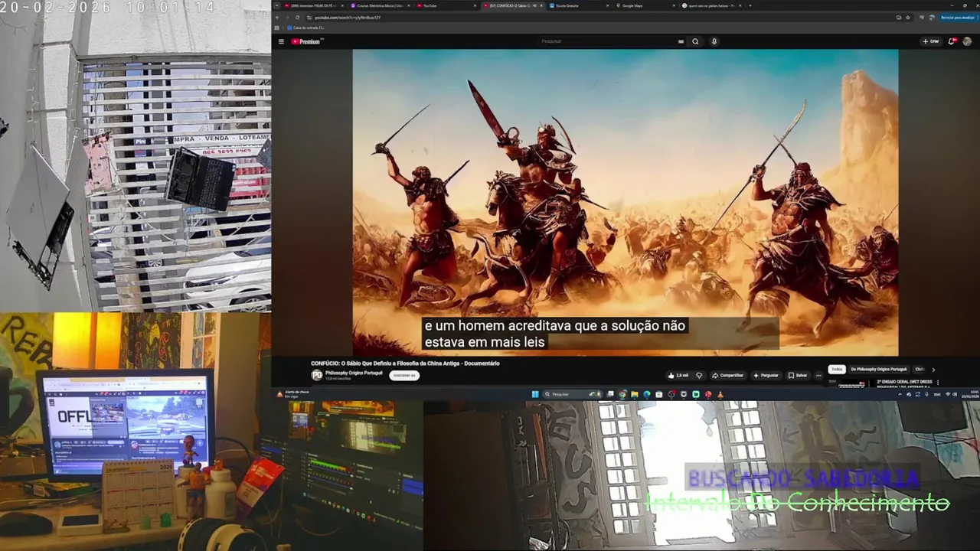
Task: Open the Windows Start menu
Action: click(535, 394)
